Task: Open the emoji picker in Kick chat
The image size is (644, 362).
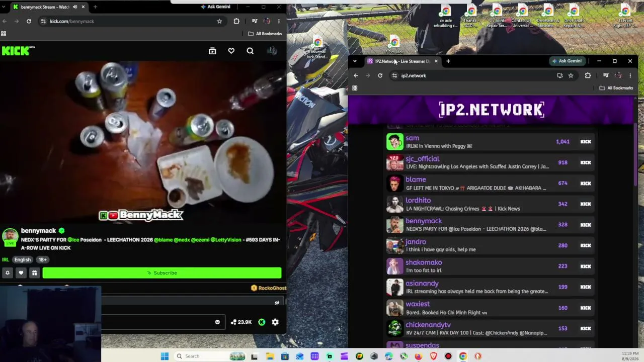Action: coord(217,322)
